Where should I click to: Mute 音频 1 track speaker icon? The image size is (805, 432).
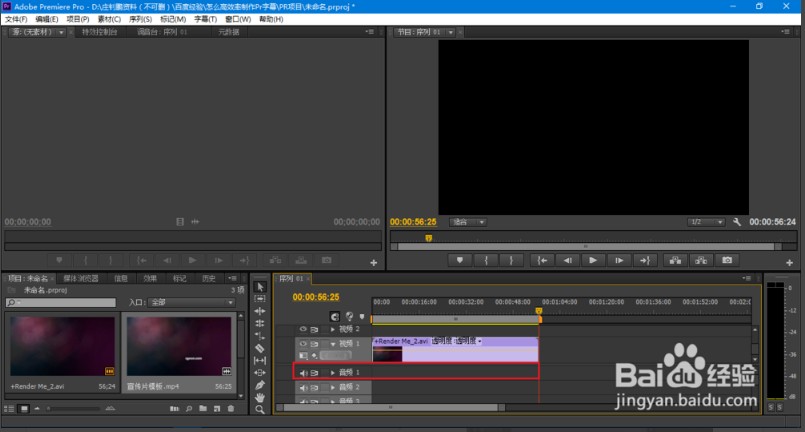coord(304,372)
